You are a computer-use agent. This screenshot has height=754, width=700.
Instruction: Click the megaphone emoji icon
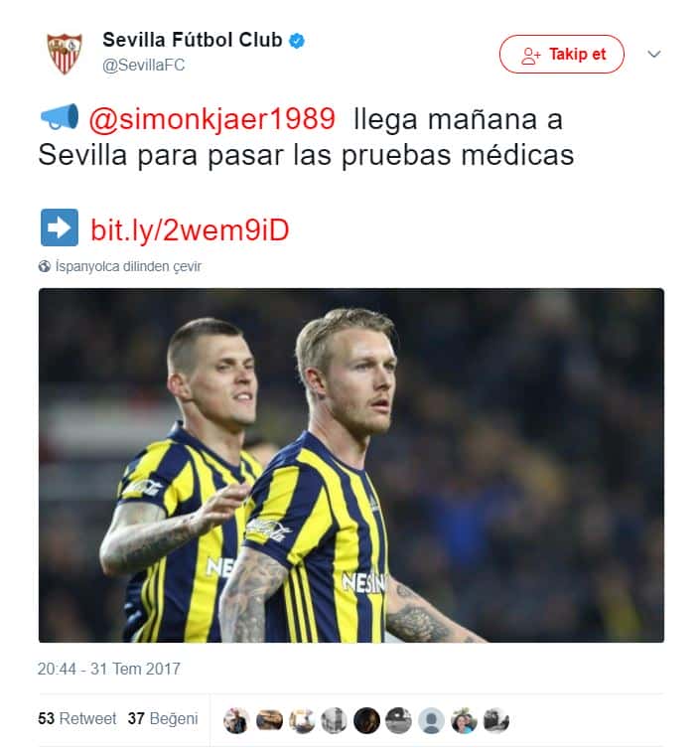pyautogui.click(x=60, y=117)
